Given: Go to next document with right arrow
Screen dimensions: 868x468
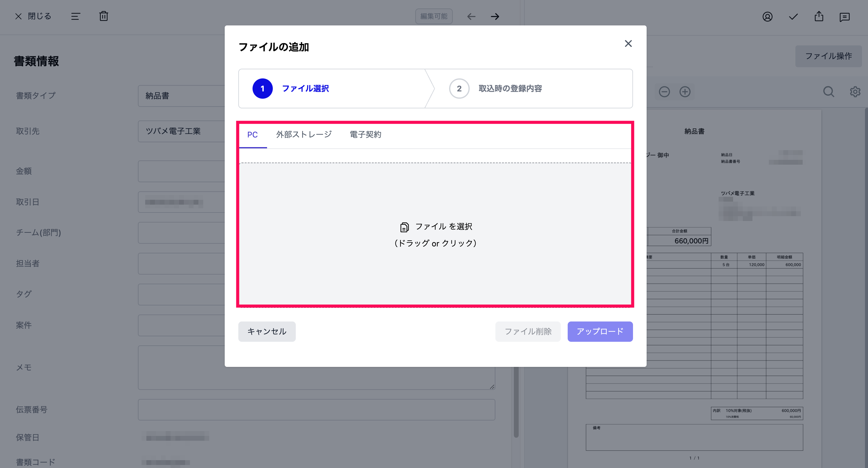Looking at the screenshot, I should [x=495, y=16].
